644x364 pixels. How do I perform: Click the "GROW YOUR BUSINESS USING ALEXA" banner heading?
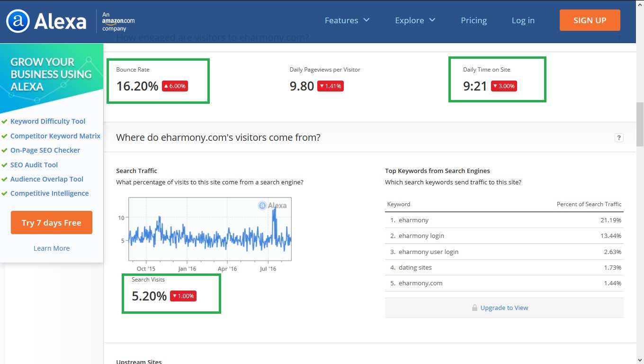51,74
